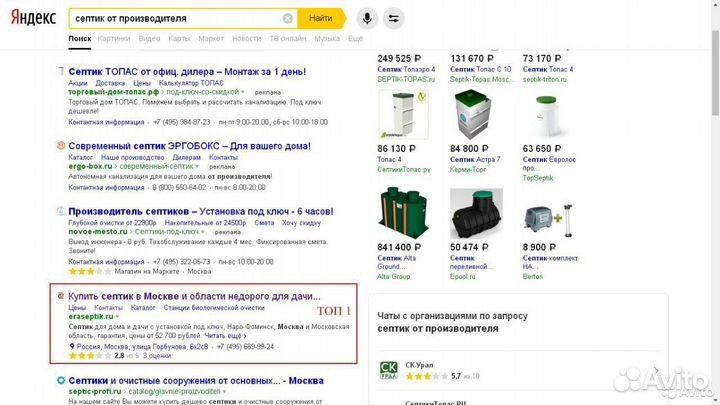720x405 pixels.
Task: Click the 3 оценки reviews link
Action: 157,356
